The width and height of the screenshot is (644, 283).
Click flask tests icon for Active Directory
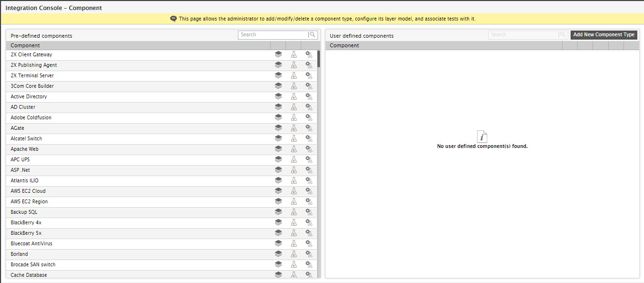[294, 96]
